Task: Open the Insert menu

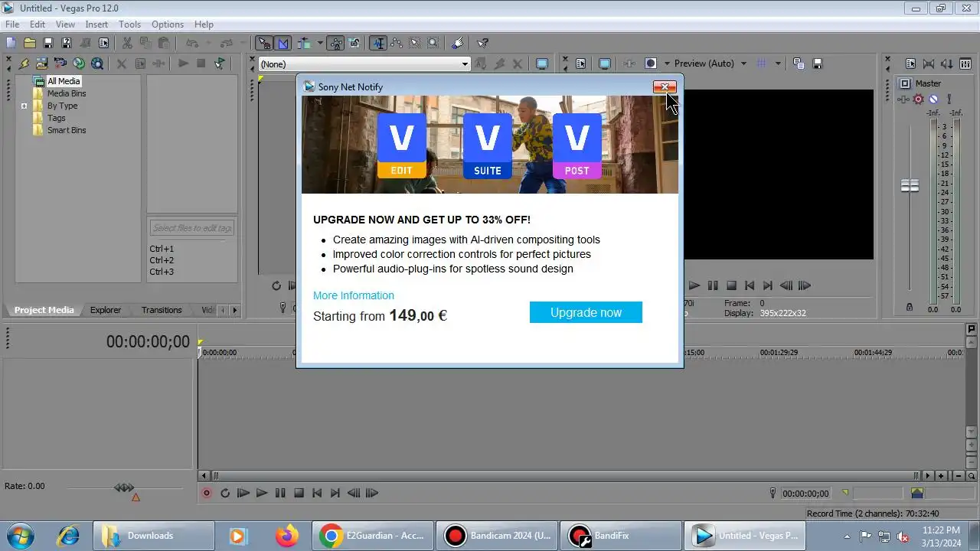Action: [x=96, y=24]
